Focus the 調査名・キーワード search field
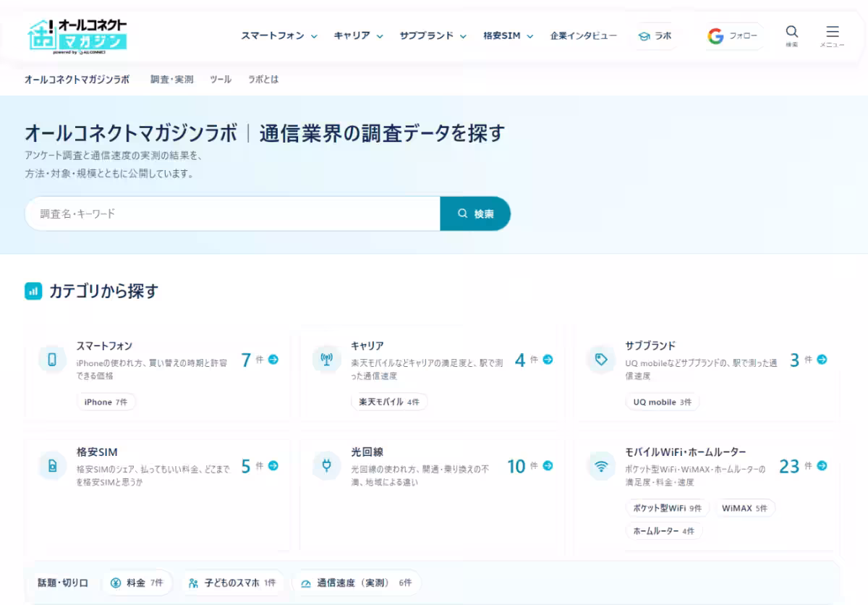Screen dimensions: 868x605 [x=232, y=213]
